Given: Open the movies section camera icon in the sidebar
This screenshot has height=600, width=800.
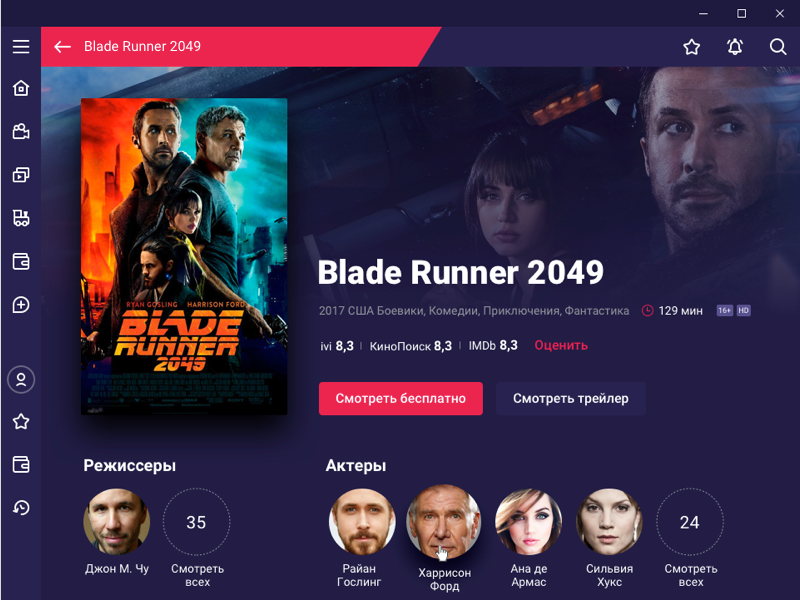Looking at the screenshot, I should (x=21, y=132).
